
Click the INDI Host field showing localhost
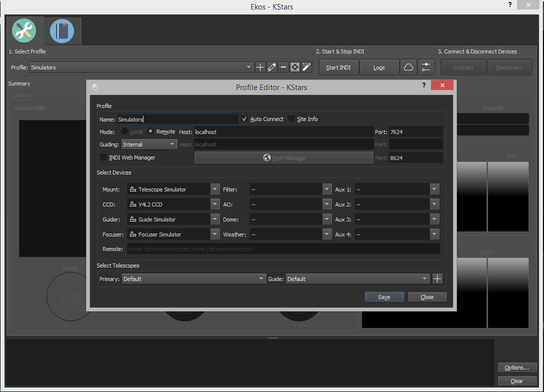[283, 132]
